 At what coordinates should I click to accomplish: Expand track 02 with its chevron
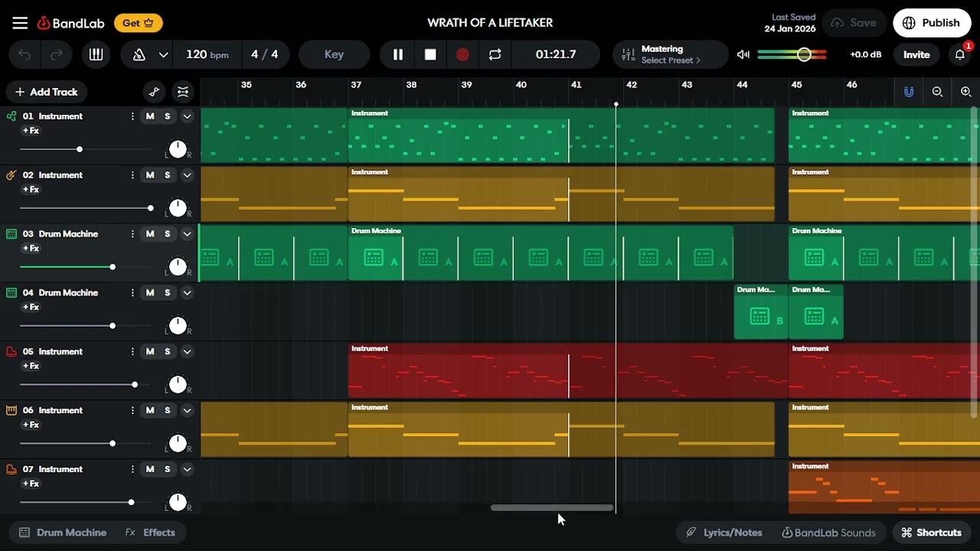(x=187, y=175)
